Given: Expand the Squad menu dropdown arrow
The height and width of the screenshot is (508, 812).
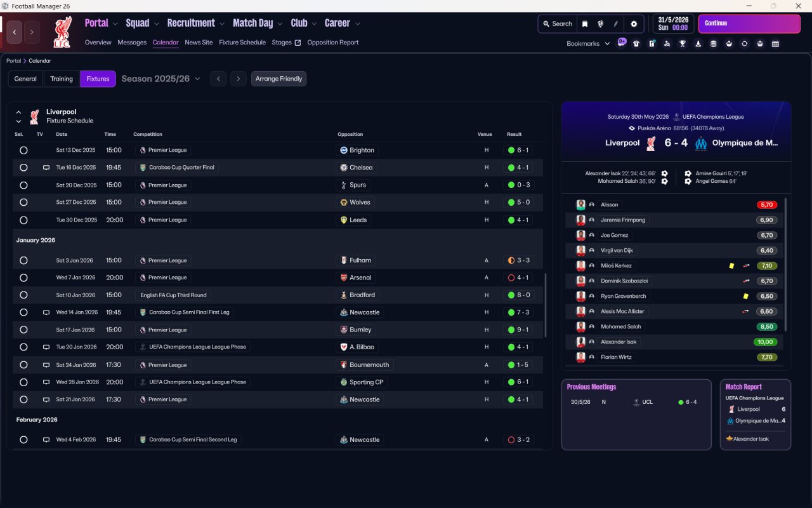Looking at the screenshot, I should (156, 24).
